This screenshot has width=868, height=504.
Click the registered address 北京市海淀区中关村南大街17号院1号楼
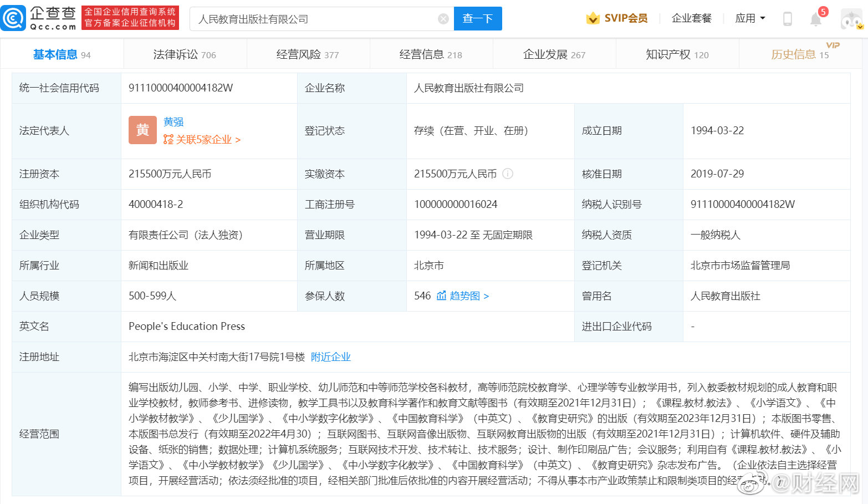click(217, 357)
